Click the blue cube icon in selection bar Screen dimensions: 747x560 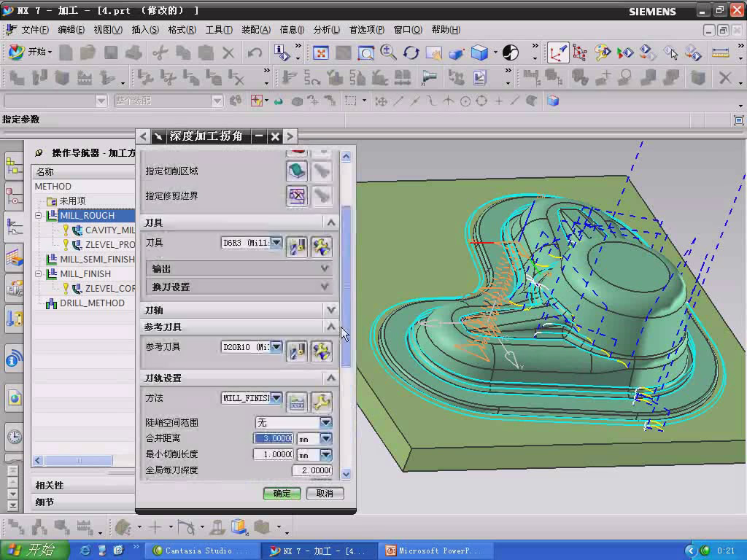tap(553, 101)
